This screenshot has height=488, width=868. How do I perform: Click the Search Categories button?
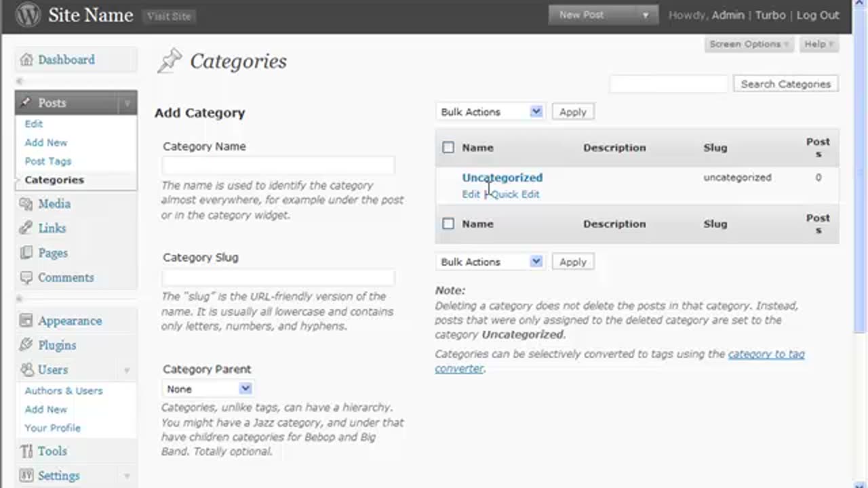786,84
